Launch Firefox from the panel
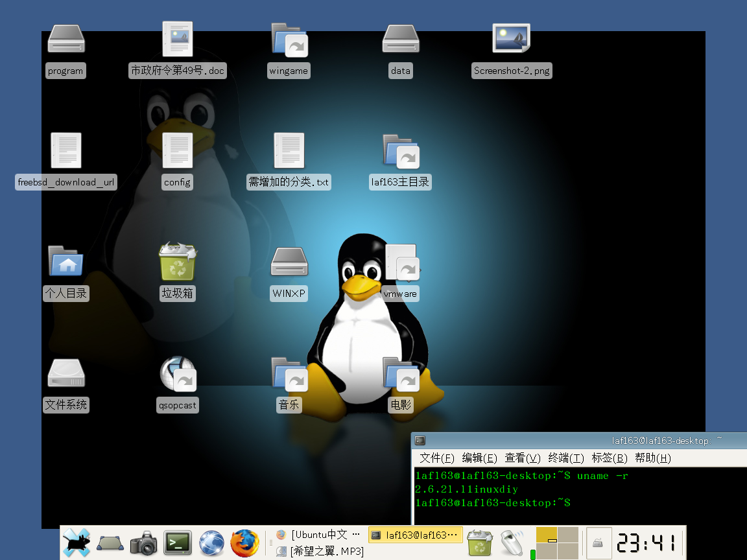Image resolution: width=747 pixels, height=560 pixels. [x=245, y=543]
